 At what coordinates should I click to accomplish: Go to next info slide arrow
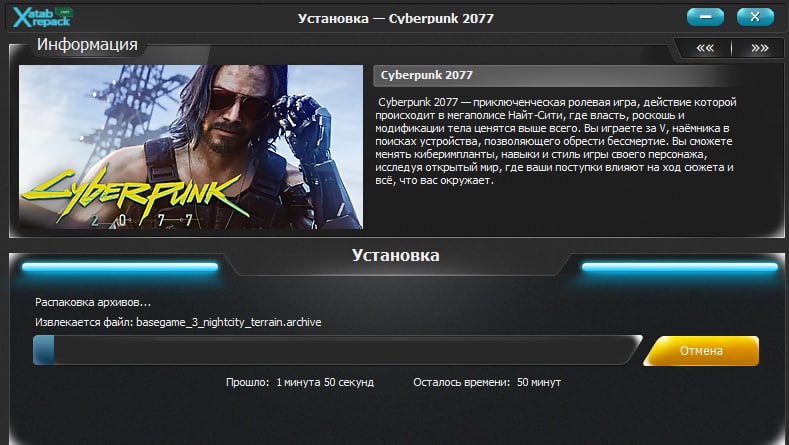point(760,48)
